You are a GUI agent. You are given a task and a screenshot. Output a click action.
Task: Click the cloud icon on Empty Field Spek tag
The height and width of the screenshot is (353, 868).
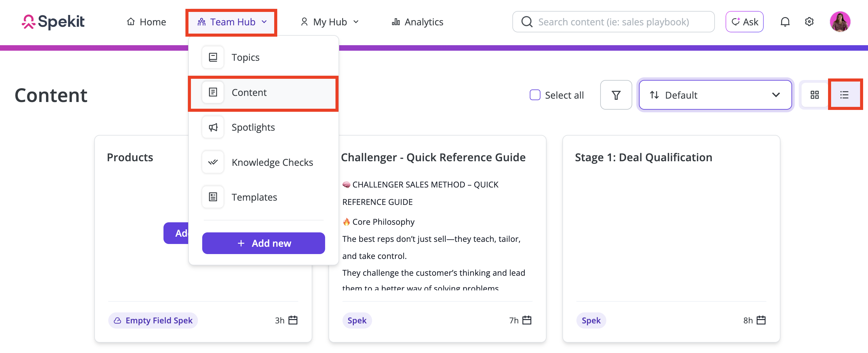pyautogui.click(x=117, y=321)
